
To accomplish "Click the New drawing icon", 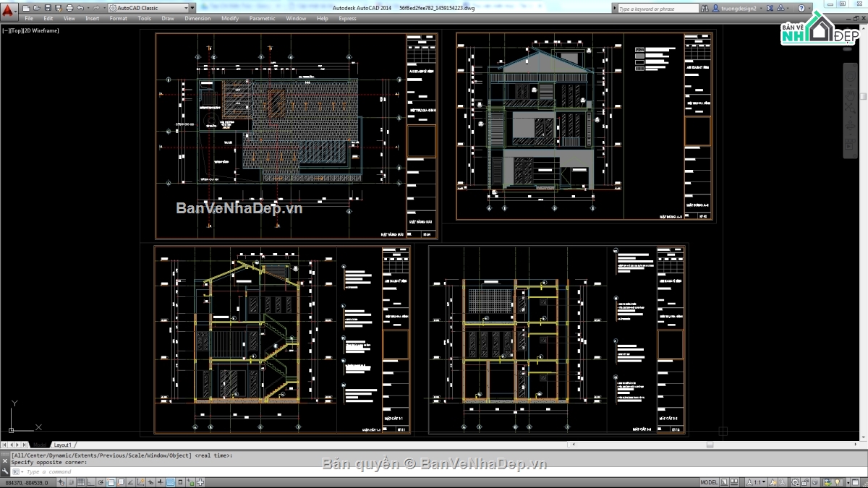I will 26,8.
